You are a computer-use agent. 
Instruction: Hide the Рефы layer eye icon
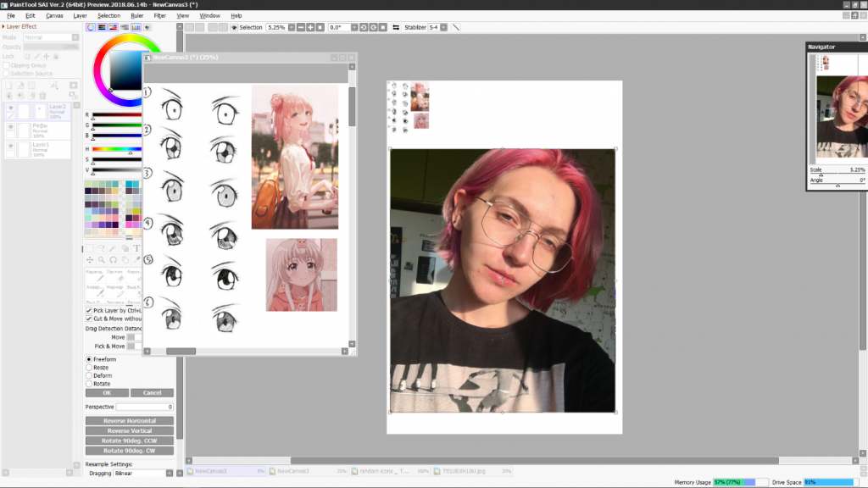10,127
